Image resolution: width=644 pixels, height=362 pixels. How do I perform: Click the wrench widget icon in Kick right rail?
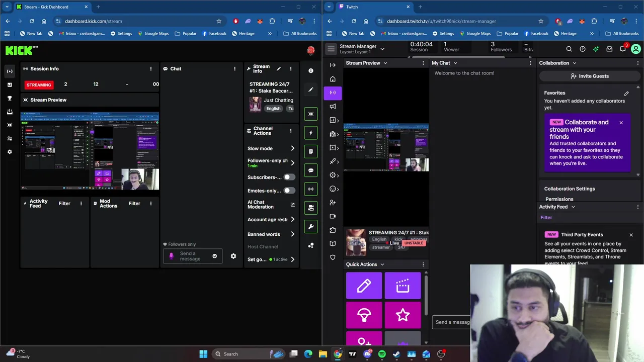[311, 227]
